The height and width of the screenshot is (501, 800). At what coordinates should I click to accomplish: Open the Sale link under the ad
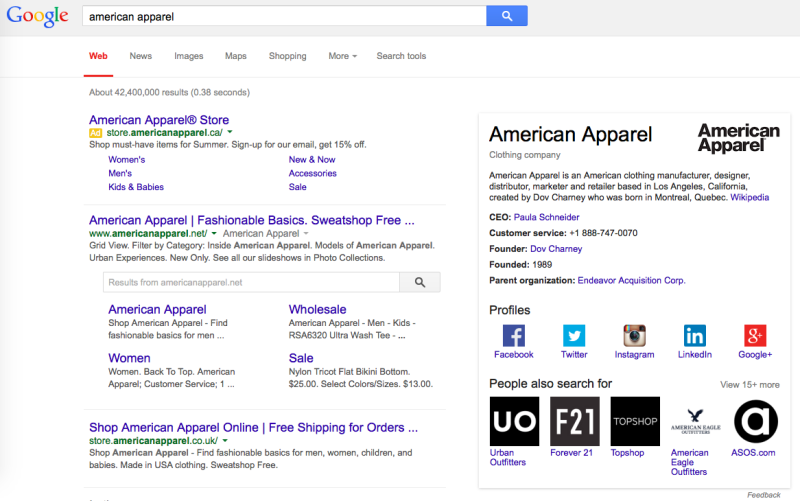[x=297, y=187]
